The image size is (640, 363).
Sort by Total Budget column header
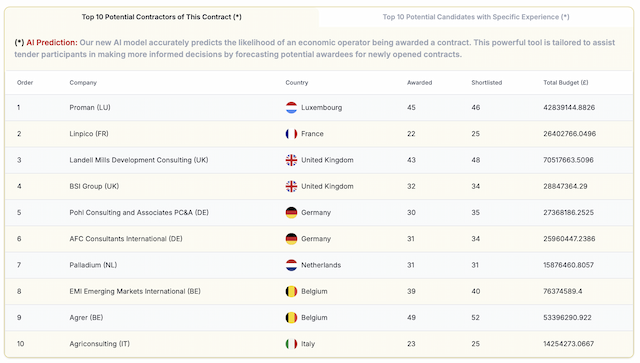[566, 82]
